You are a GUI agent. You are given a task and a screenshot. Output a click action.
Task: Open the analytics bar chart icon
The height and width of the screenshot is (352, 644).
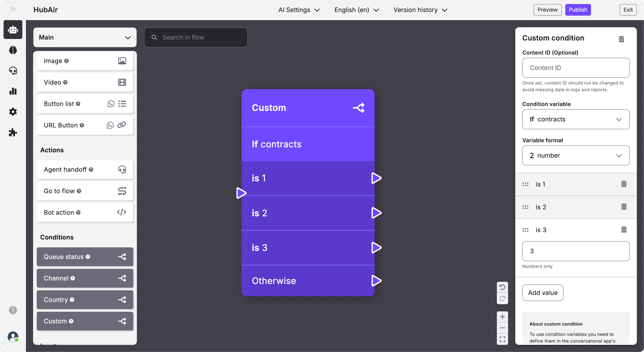[x=13, y=91]
